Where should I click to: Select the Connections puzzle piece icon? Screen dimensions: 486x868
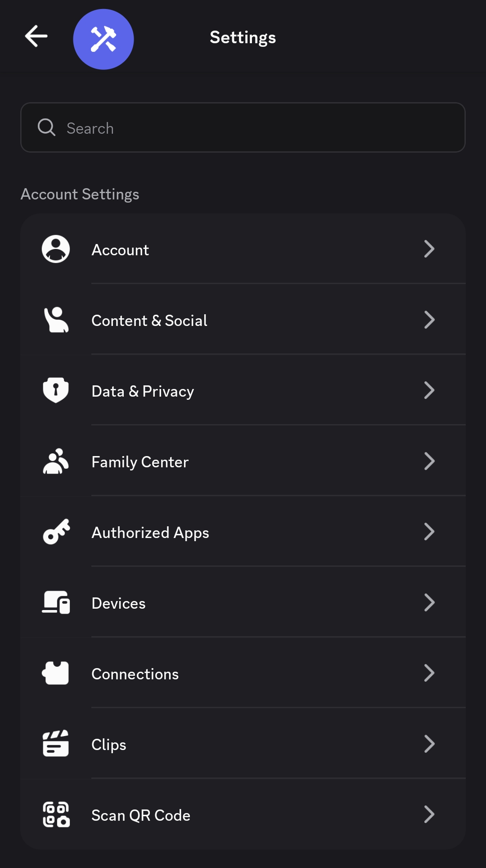[55, 673]
